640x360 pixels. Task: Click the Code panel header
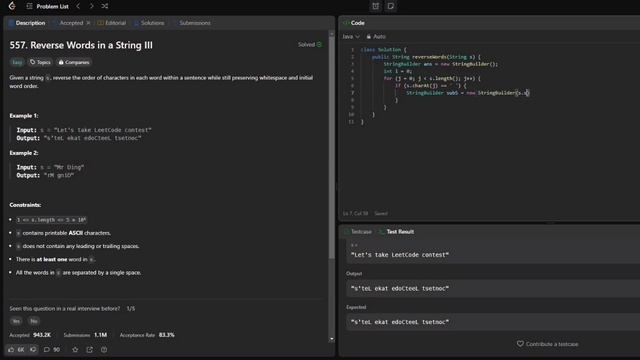pyautogui.click(x=354, y=23)
